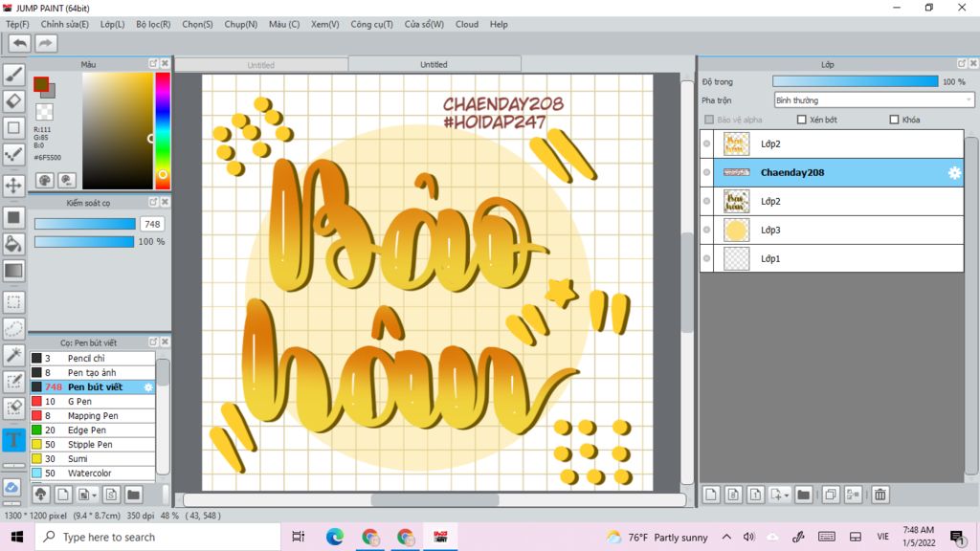Show hidden system tray icons
The image size is (980, 551).
click(x=726, y=537)
